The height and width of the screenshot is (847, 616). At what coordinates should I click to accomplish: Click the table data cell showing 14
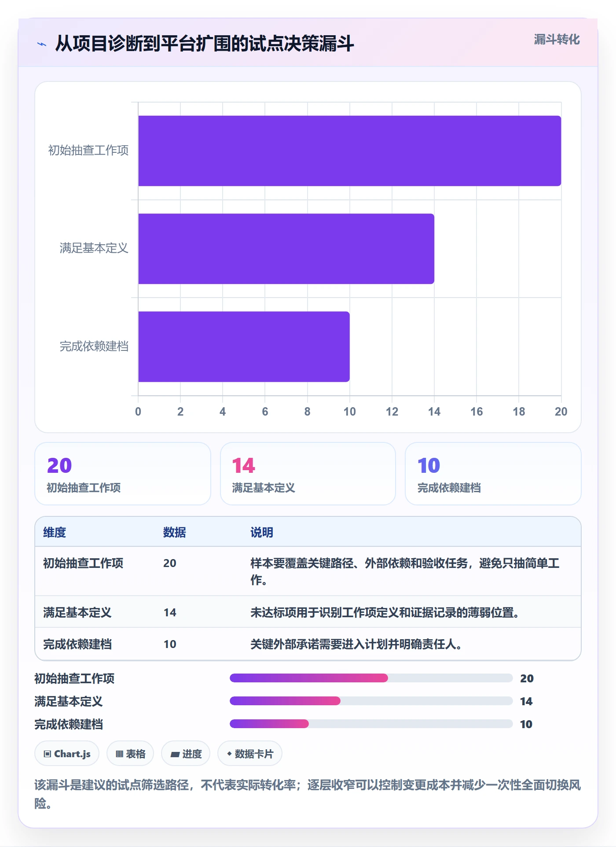170,612
